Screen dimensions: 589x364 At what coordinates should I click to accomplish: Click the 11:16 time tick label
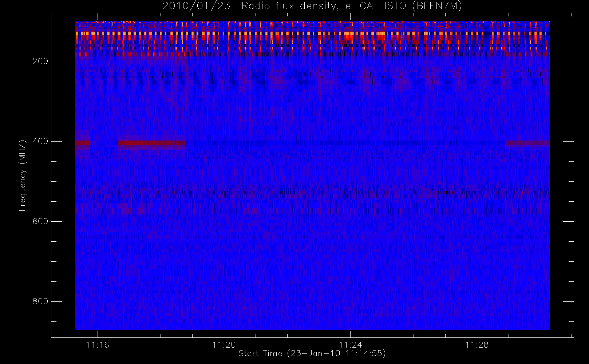(x=98, y=345)
